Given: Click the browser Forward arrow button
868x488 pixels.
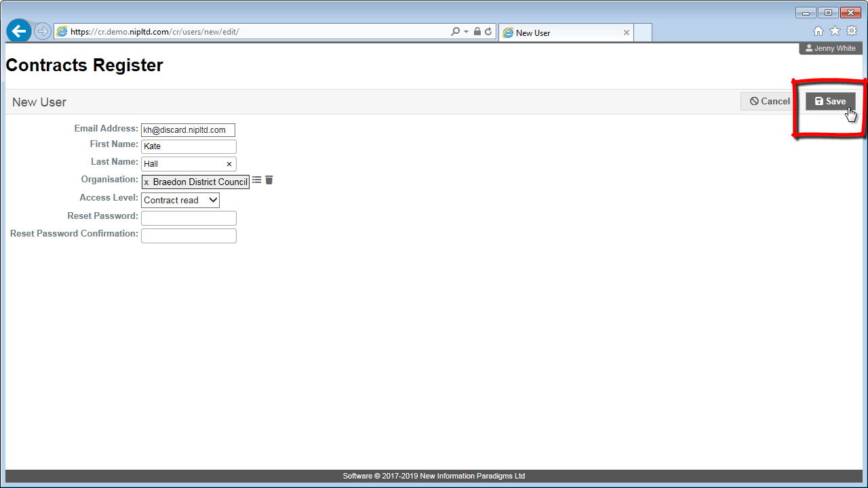Looking at the screenshot, I should point(42,31).
